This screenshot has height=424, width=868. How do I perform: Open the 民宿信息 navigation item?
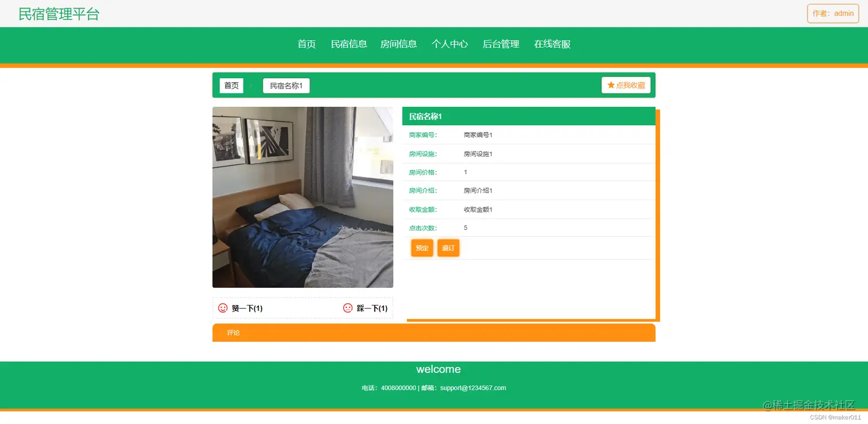349,44
